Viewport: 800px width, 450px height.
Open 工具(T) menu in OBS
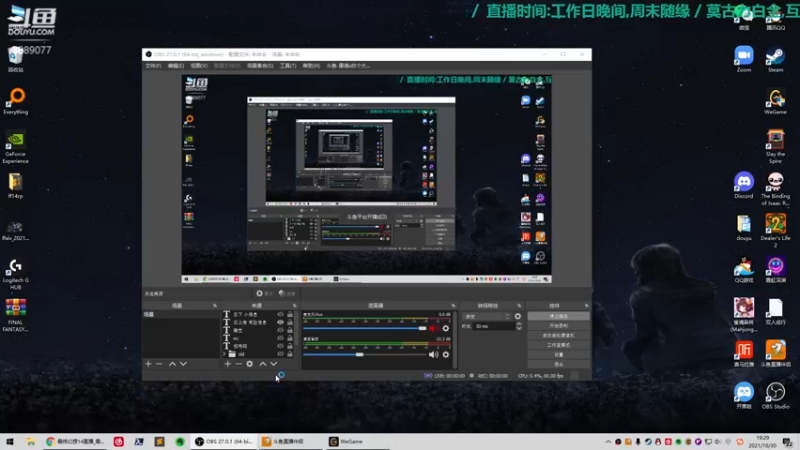(288, 66)
